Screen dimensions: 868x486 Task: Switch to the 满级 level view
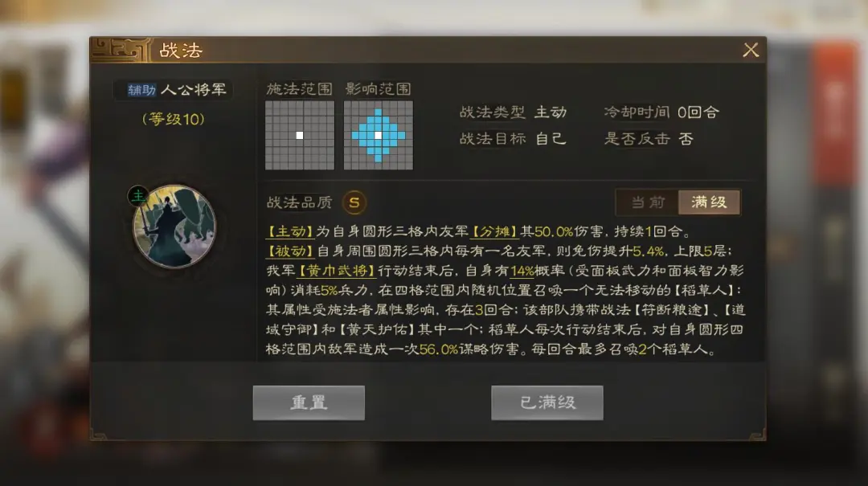(709, 202)
